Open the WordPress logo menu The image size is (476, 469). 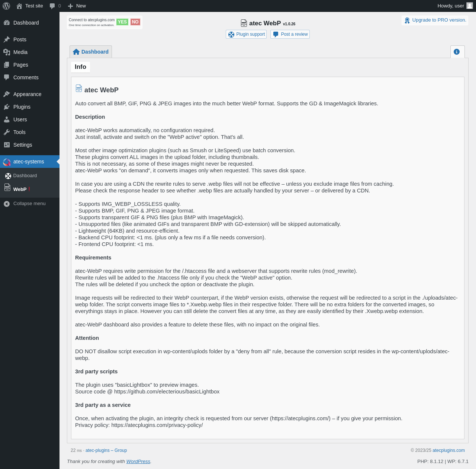pos(6,6)
